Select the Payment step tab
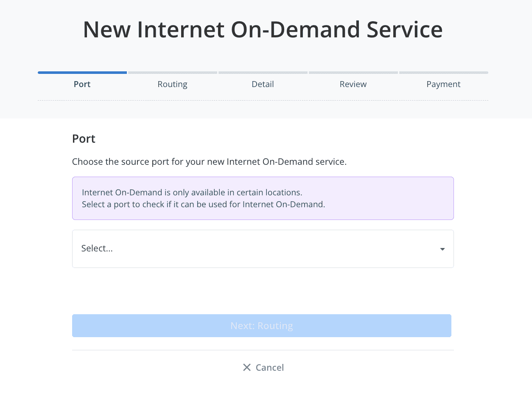The width and height of the screenshot is (532, 400). point(443,84)
